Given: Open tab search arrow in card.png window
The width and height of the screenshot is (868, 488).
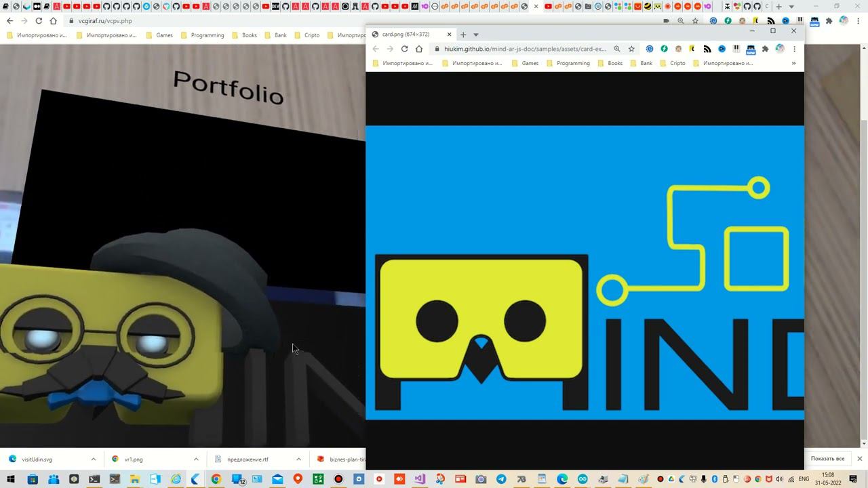Looking at the screenshot, I should [476, 35].
